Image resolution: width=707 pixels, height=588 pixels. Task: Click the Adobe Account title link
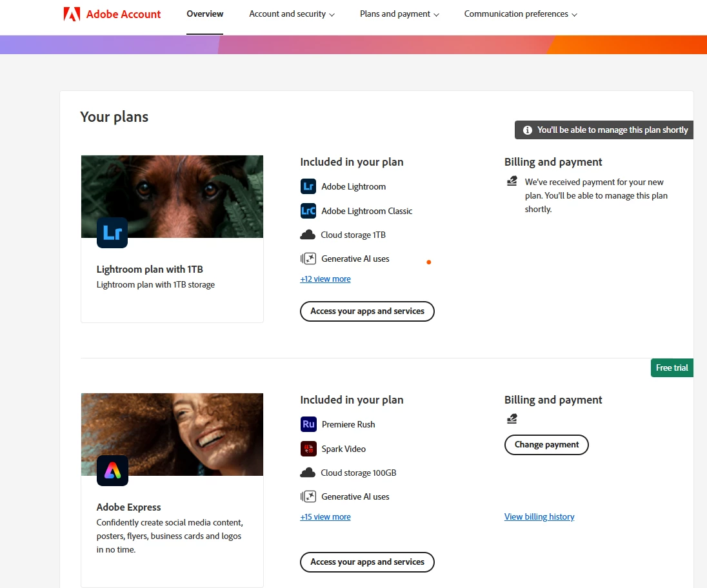pyautogui.click(x=124, y=14)
